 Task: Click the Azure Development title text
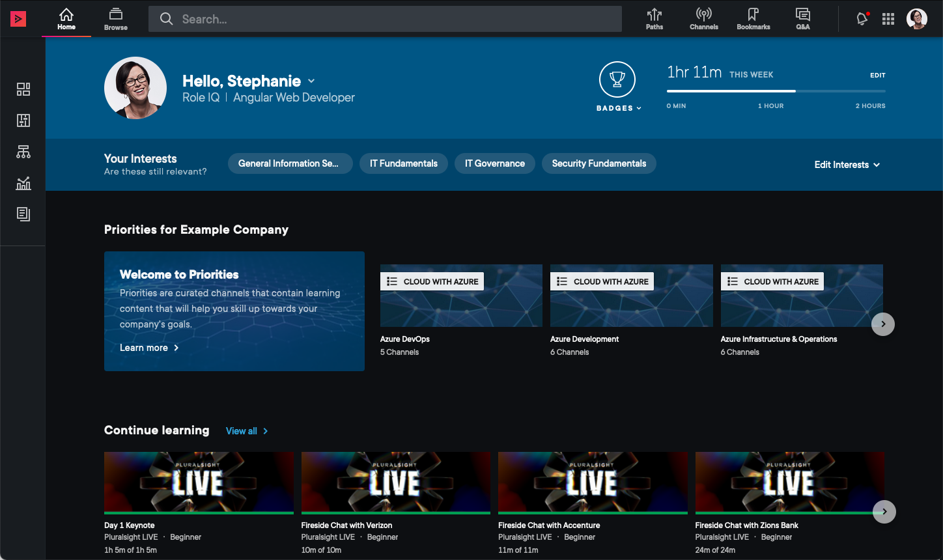click(x=585, y=339)
